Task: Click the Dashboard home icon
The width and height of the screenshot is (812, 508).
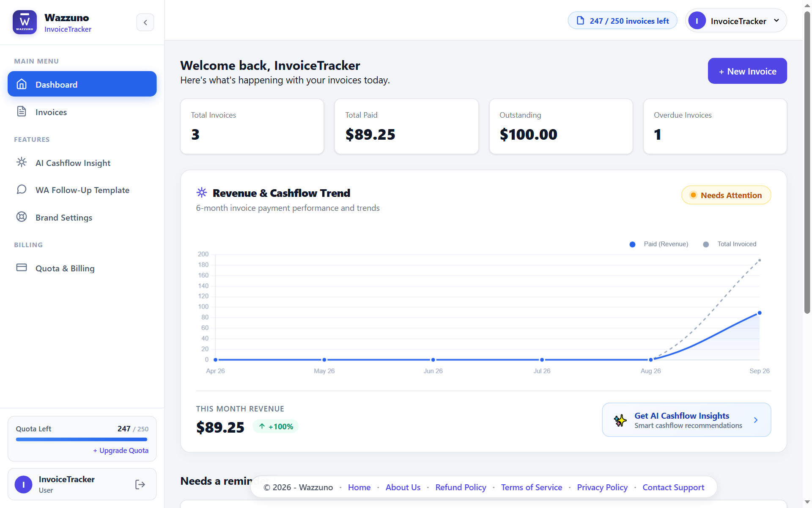Action: click(22, 84)
